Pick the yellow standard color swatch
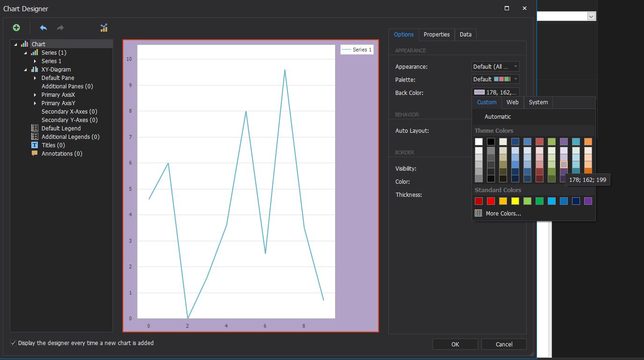The width and height of the screenshot is (644, 360). pyautogui.click(x=515, y=201)
